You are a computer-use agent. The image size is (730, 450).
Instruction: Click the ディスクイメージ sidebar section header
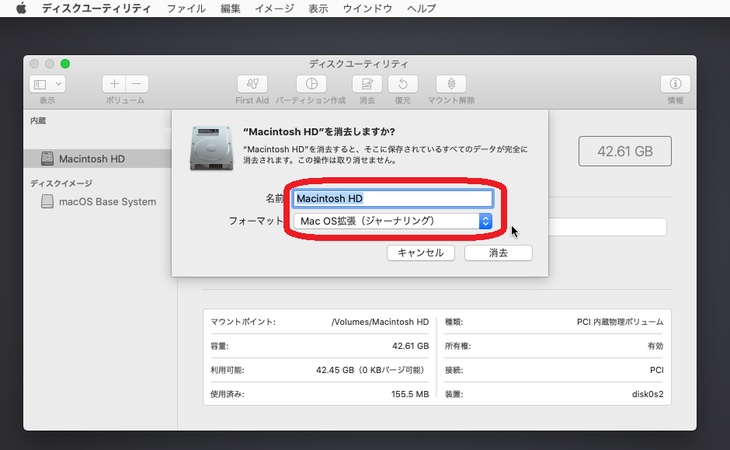(61, 183)
